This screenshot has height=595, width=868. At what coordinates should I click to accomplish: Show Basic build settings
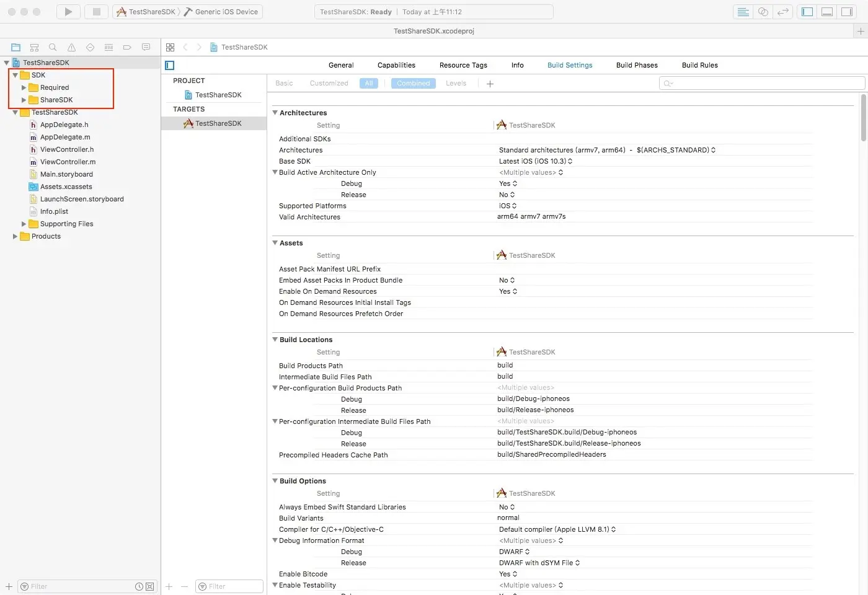point(284,83)
